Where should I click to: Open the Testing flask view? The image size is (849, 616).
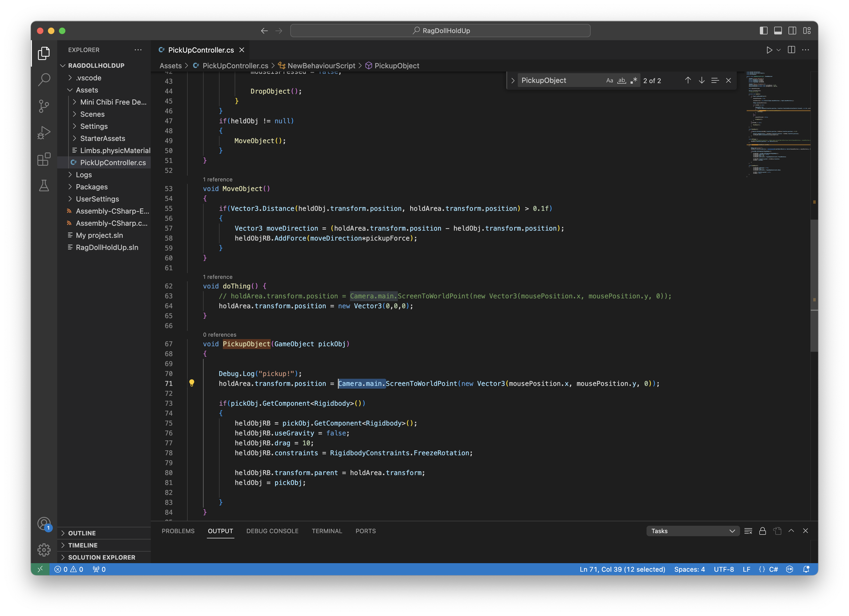click(44, 186)
